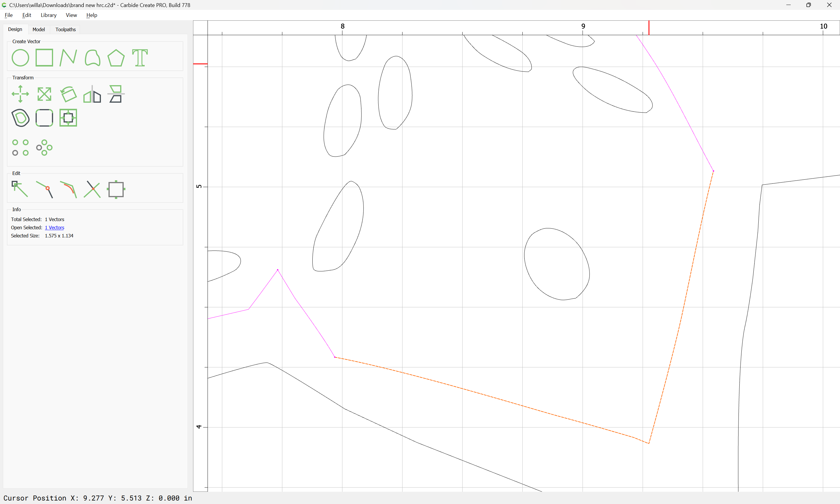
Task: Activate the Move transform tool
Action: coord(20,94)
